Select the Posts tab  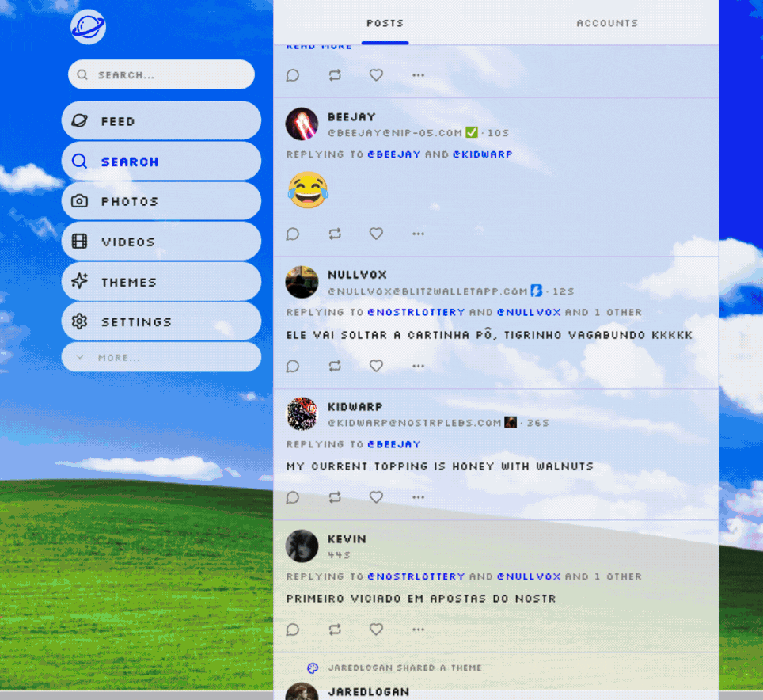coord(385,23)
